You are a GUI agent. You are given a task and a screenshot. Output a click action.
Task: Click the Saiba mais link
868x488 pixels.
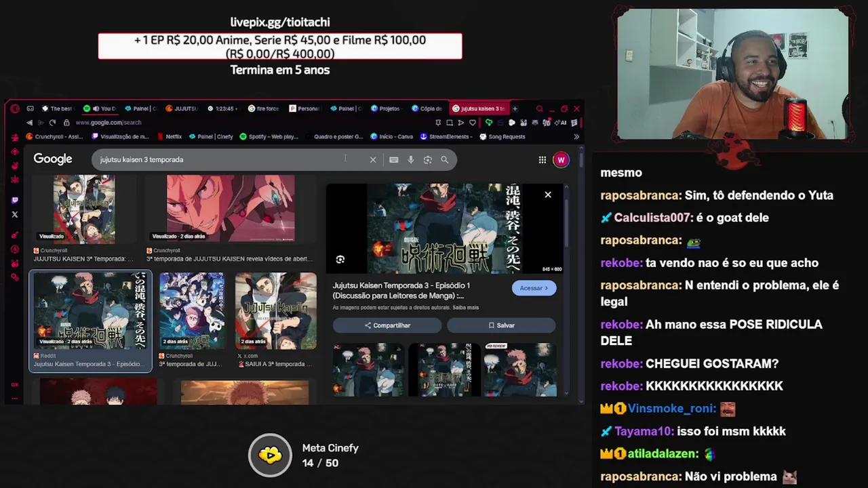pos(465,308)
